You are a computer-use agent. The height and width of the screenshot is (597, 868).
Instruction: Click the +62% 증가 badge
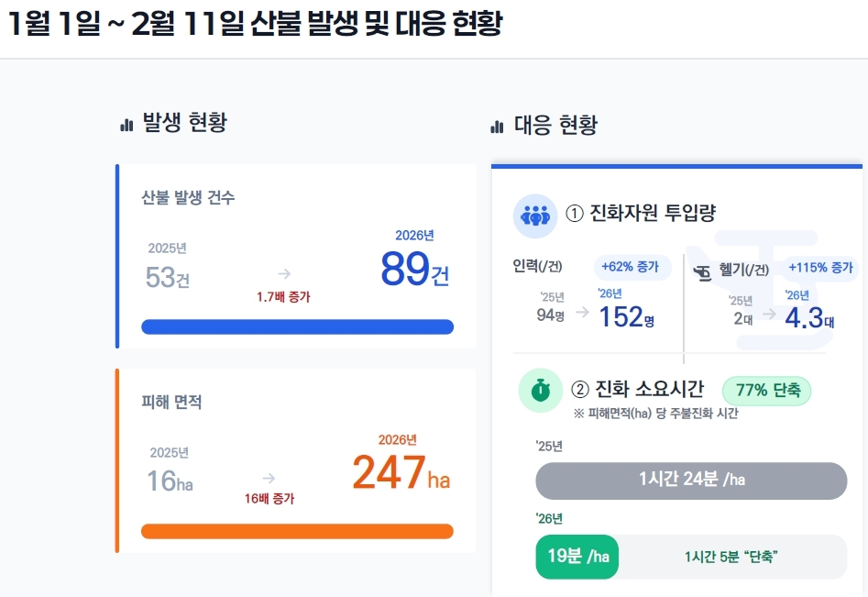[631, 268]
